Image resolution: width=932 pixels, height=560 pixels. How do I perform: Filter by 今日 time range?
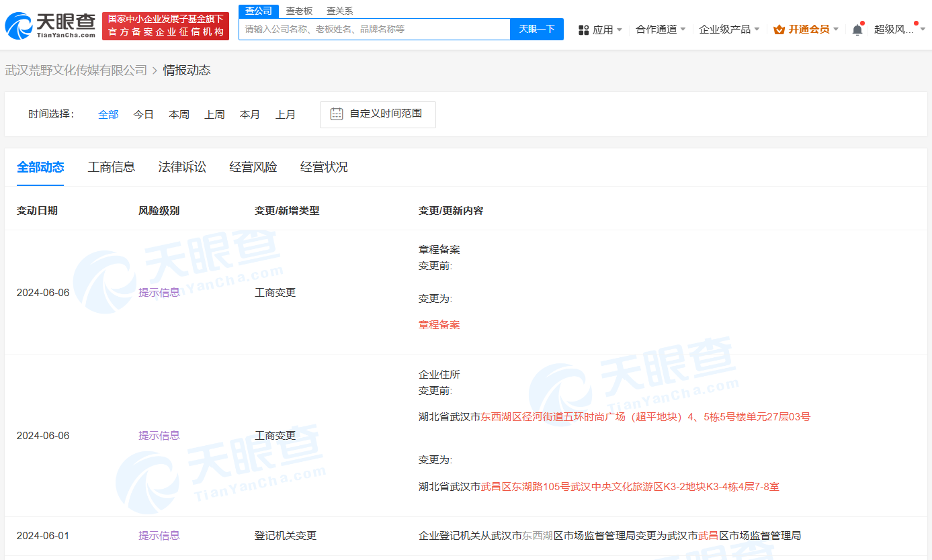tap(143, 115)
